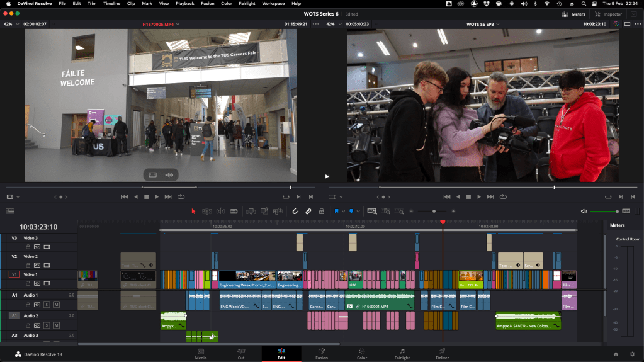Image resolution: width=644 pixels, height=362 pixels.
Task: Click the Position Lock padlock in toolbar
Action: pyautogui.click(x=322, y=212)
